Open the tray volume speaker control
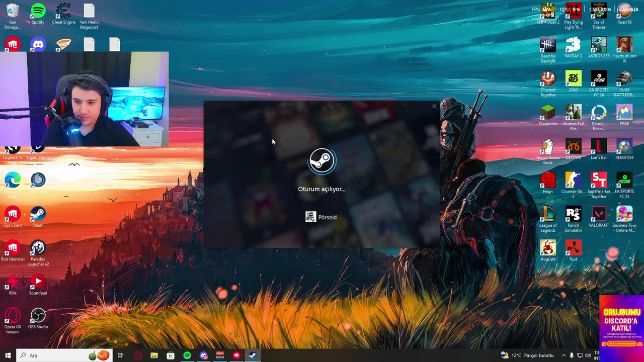This screenshot has height=362, width=644. (x=588, y=355)
